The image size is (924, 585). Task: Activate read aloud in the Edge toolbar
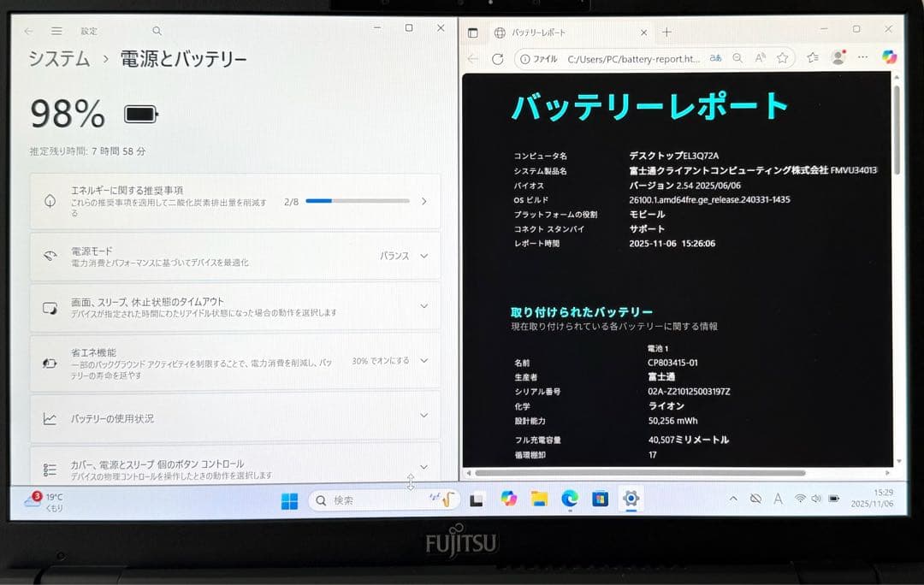760,57
